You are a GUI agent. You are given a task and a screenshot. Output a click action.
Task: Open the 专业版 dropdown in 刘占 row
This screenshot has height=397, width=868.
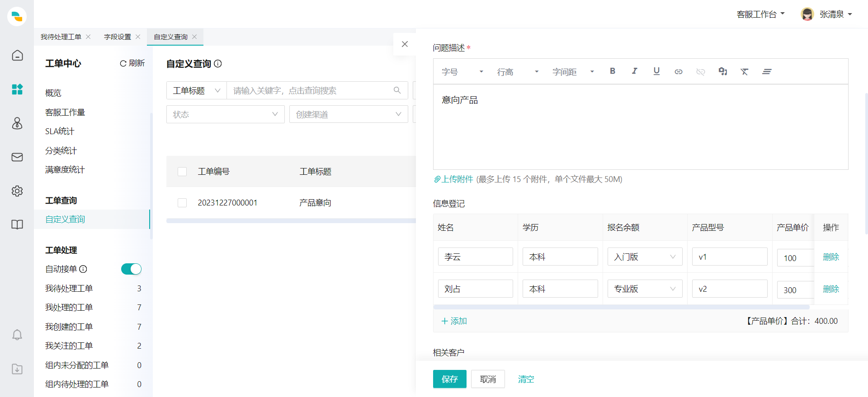click(645, 289)
